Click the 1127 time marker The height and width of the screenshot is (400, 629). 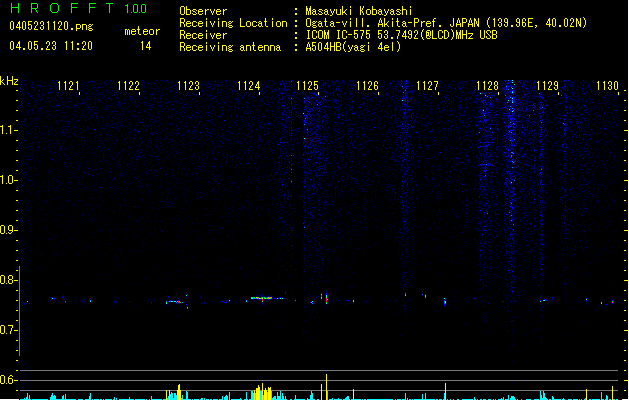pos(427,86)
